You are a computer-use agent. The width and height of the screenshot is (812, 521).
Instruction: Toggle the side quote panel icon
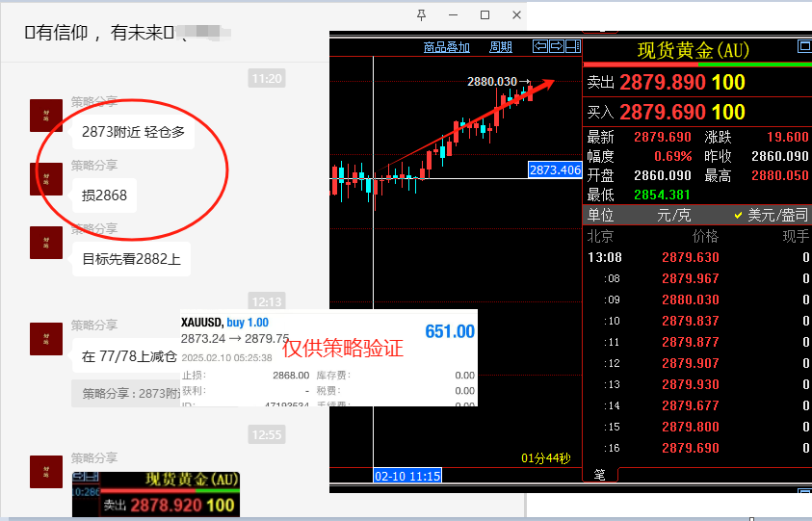(573, 46)
